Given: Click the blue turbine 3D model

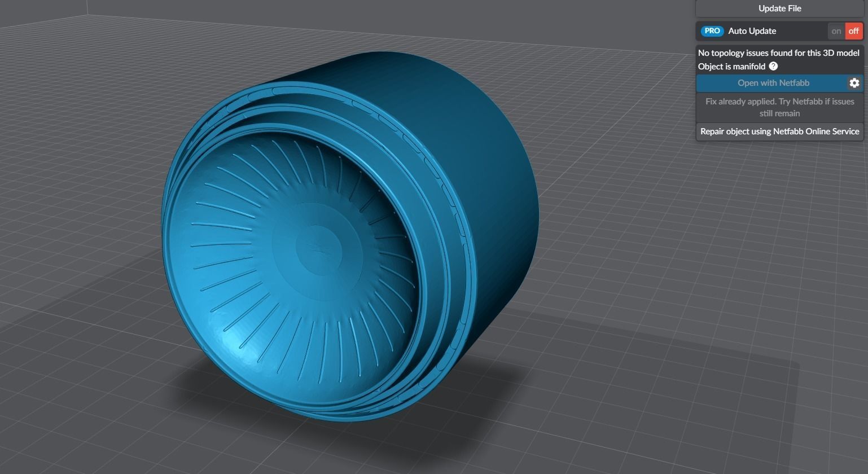Looking at the screenshot, I should coord(350,236).
